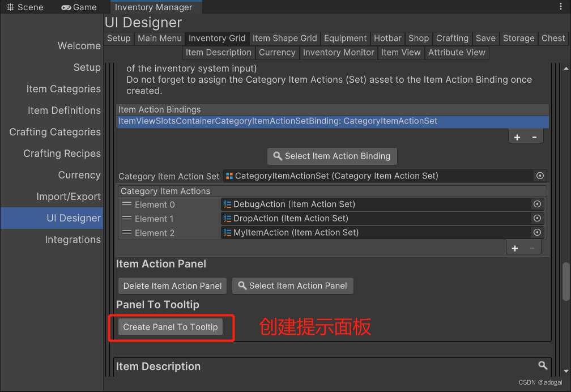
Task: Add a new Item Action Binding with plus button
Action: tap(517, 137)
